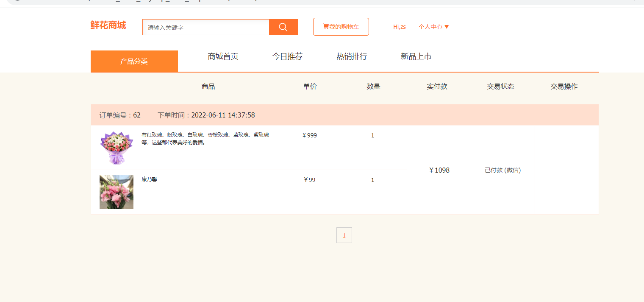This screenshot has width=644, height=302.
Task: Click the 交易操作 column header
Action: coord(564,87)
